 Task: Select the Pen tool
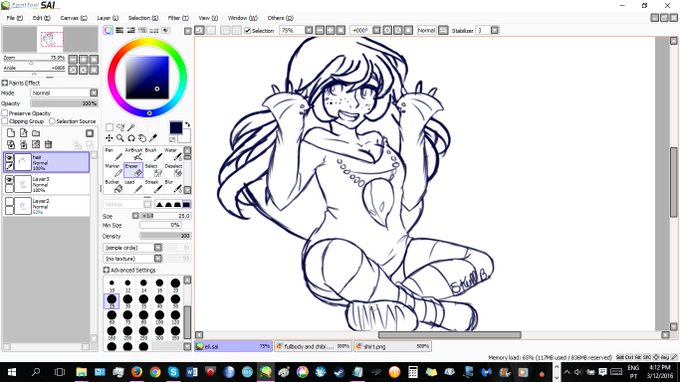tap(113, 154)
